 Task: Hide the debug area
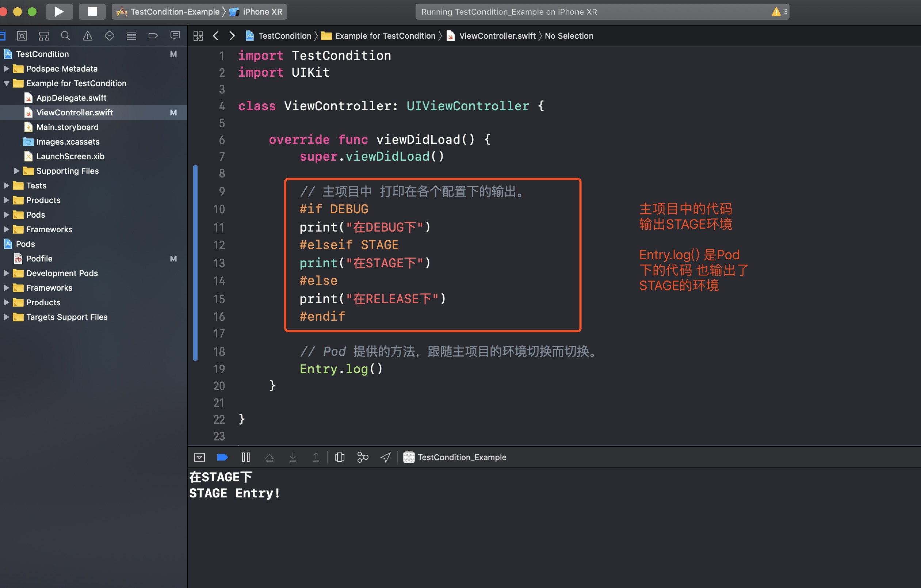[199, 457]
